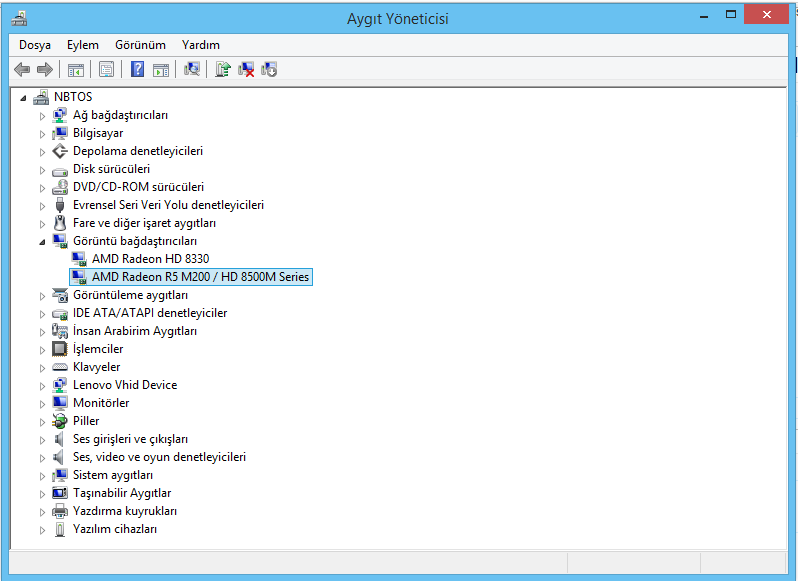Expand the IDE ATA/ATAPI denetleyiciler category
This screenshot has height=581, width=798.
click(x=42, y=314)
